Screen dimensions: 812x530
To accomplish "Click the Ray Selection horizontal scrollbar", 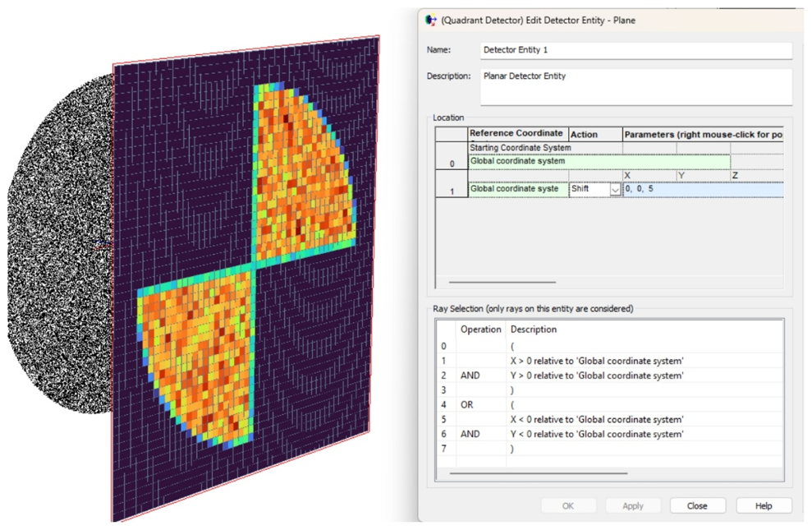I will pos(539,473).
